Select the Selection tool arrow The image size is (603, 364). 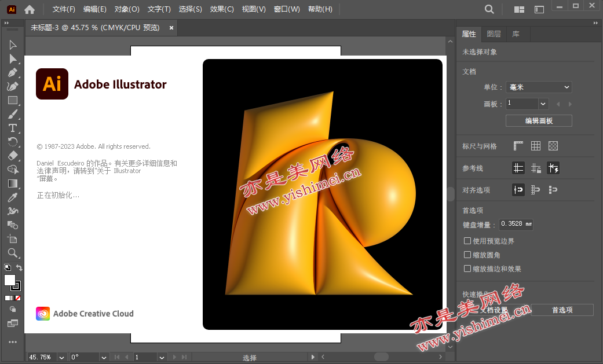click(x=13, y=45)
